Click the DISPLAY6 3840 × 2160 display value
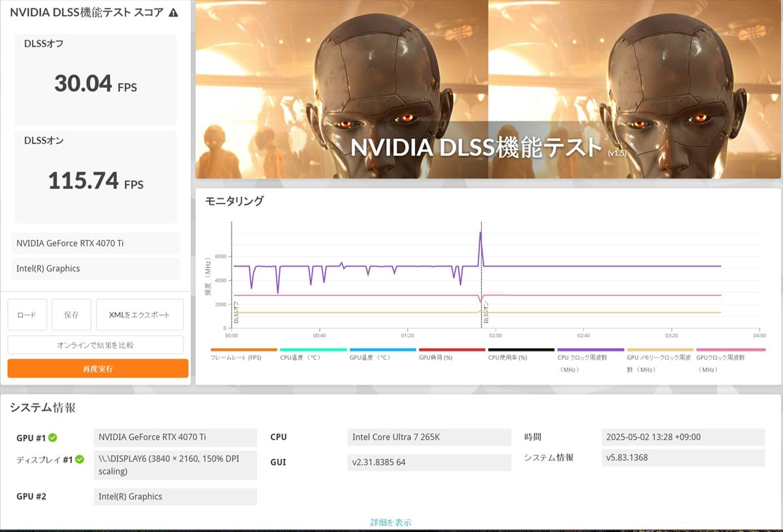783x532 pixels. pyautogui.click(x=175, y=465)
